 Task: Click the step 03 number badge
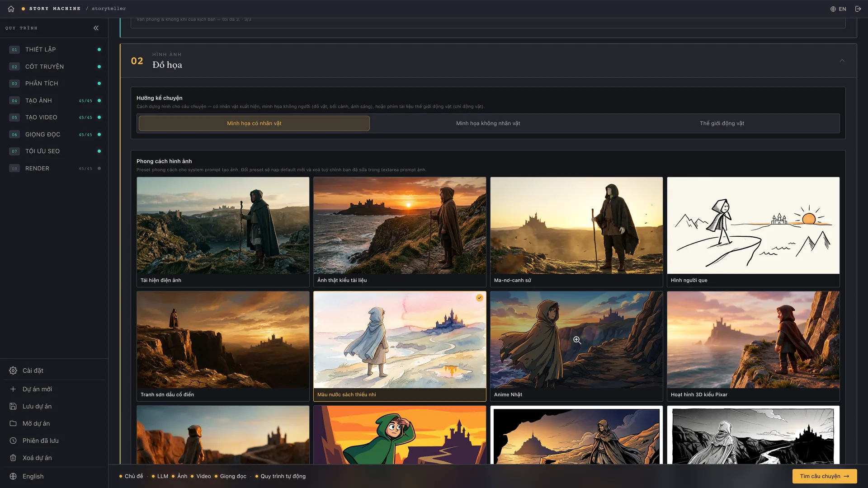click(14, 84)
